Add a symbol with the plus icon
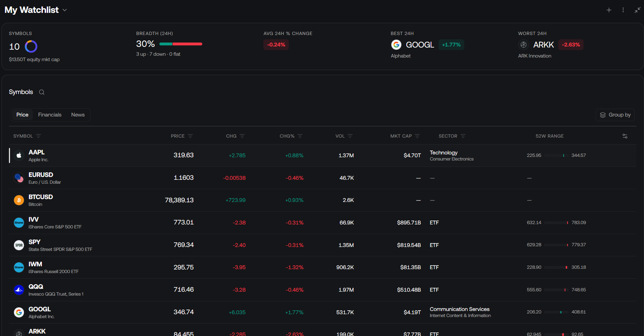The image size is (644, 336). pyautogui.click(x=609, y=10)
